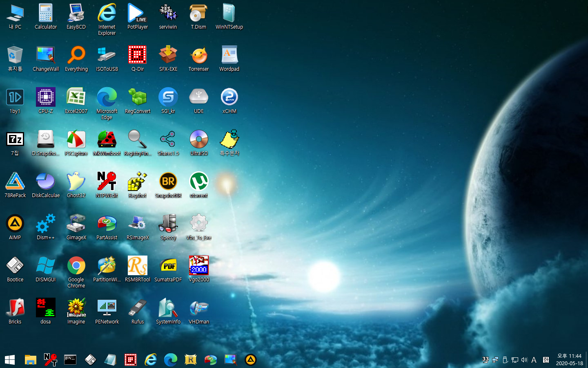The image size is (588, 368).
Task: Open the 1by1 player icon
Action: pyautogui.click(x=15, y=101)
